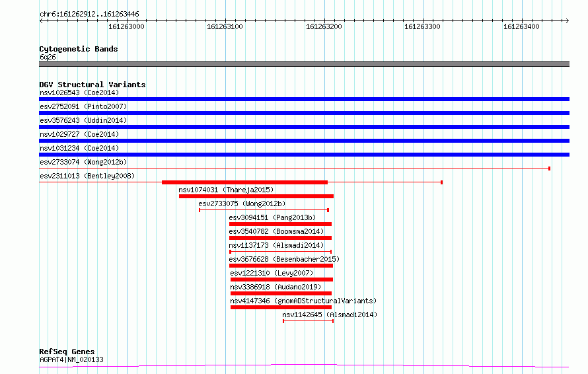Select the red bar under nsv4147346
The height and width of the screenshot is (374, 588).
click(281, 307)
